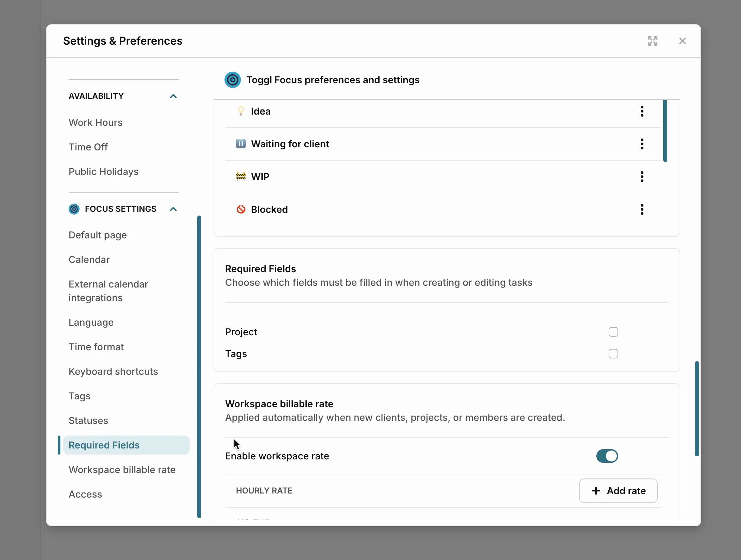
Task: Collapse the Focus Settings section chevron
Action: [x=173, y=209]
